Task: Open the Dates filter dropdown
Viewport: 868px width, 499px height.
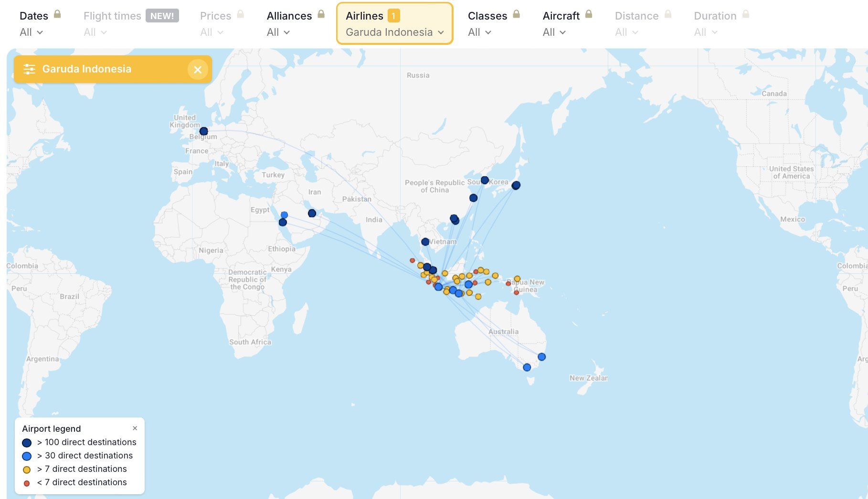Action: pyautogui.click(x=32, y=32)
